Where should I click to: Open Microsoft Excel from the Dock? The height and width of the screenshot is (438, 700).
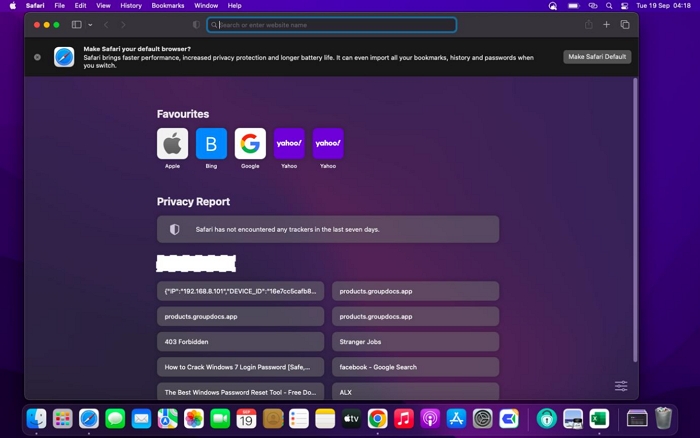point(599,419)
